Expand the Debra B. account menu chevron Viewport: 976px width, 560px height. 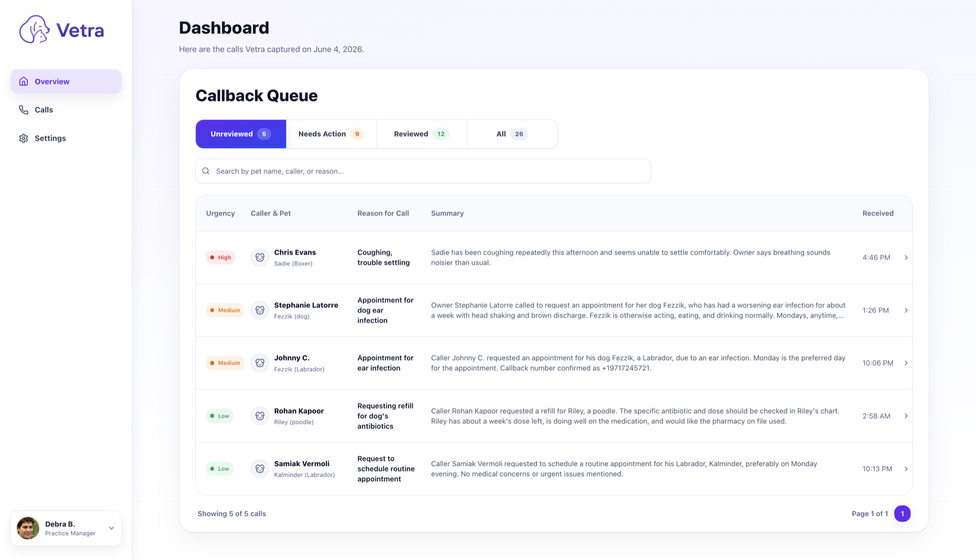tap(111, 528)
